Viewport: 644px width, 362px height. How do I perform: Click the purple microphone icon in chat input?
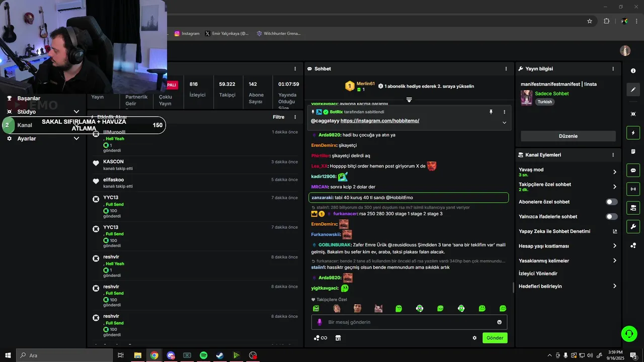point(319,322)
